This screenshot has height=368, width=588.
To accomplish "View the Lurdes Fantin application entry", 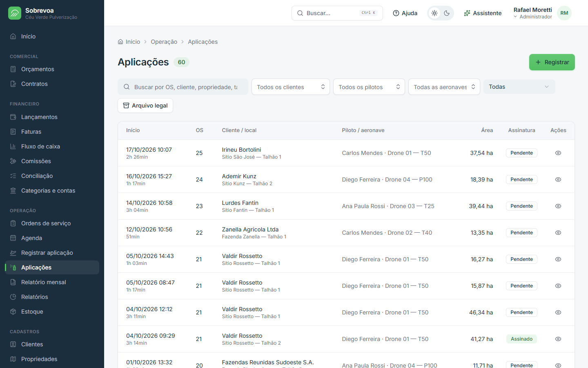I will 558,206.
